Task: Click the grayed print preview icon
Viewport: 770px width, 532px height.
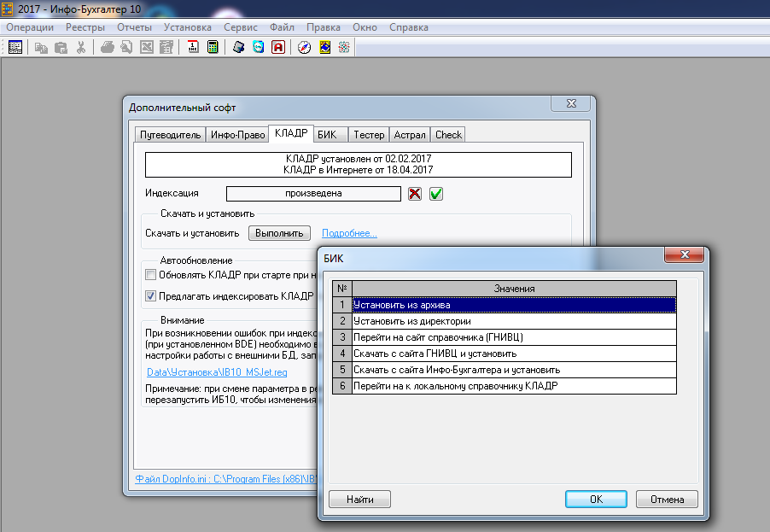Action: click(126, 47)
